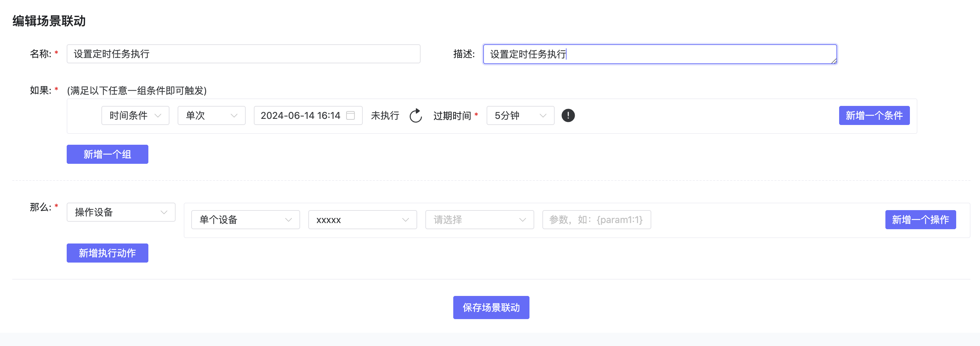Click the calendar icon in date field
Screen dimensions: 980x346
pos(350,115)
